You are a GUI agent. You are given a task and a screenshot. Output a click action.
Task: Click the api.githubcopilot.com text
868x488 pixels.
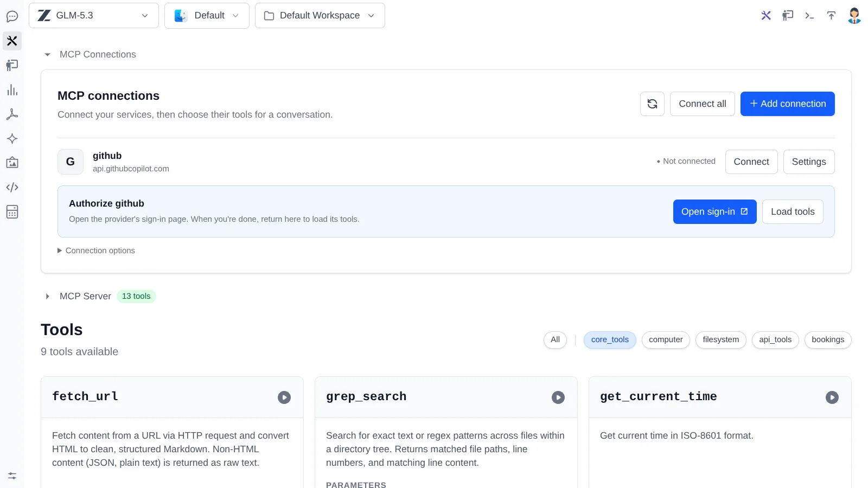131,169
